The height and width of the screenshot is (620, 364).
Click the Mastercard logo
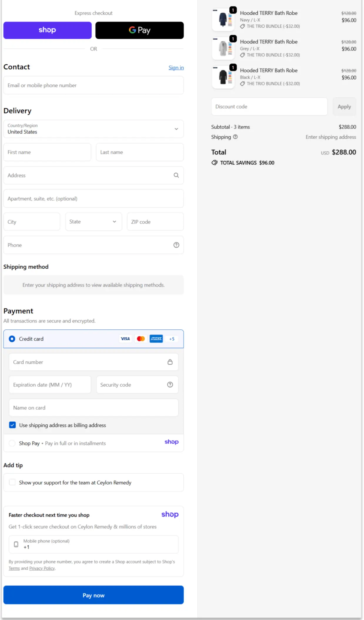click(x=141, y=339)
